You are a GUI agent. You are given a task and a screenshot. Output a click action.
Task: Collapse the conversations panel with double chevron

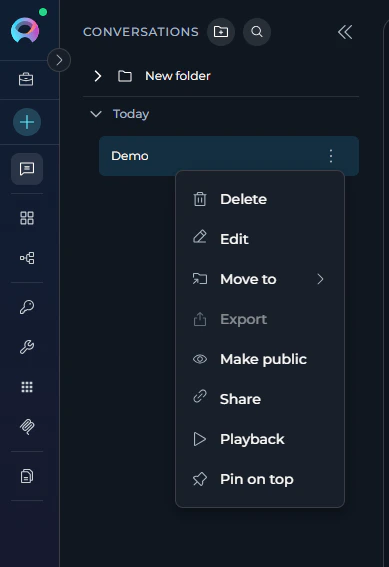tap(345, 32)
